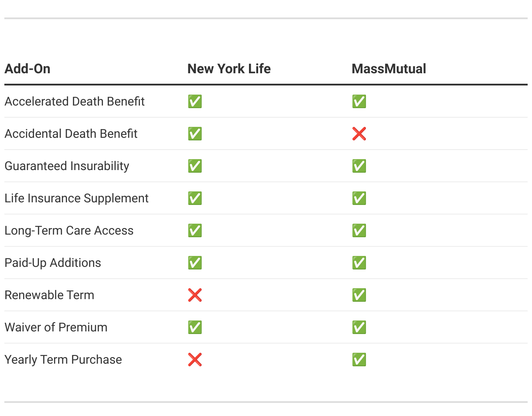
Task: Click New York Life Paid-Up Additions checkmark
Action: click(195, 263)
